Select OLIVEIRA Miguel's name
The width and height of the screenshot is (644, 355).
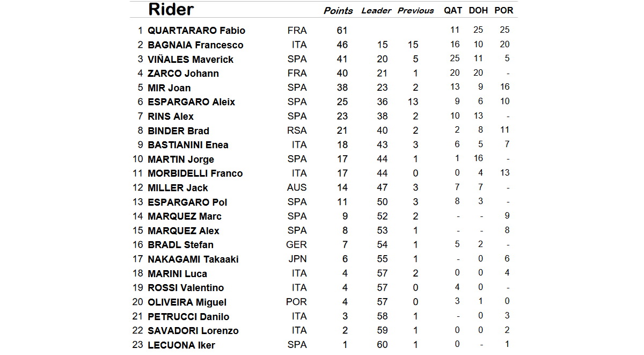(x=187, y=302)
